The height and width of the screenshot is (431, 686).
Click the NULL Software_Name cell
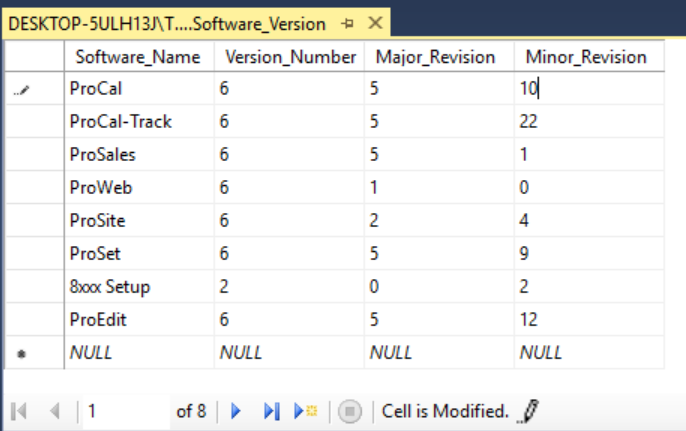point(139,353)
